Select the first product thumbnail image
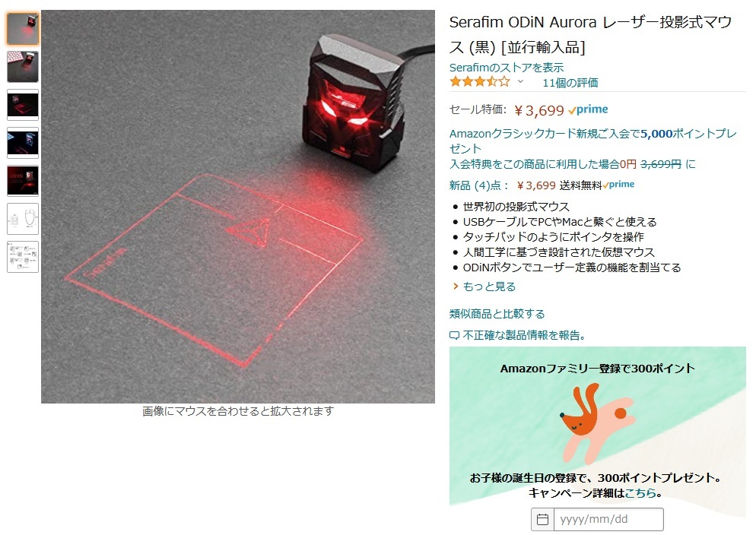The image size is (756, 535). coord(23,29)
